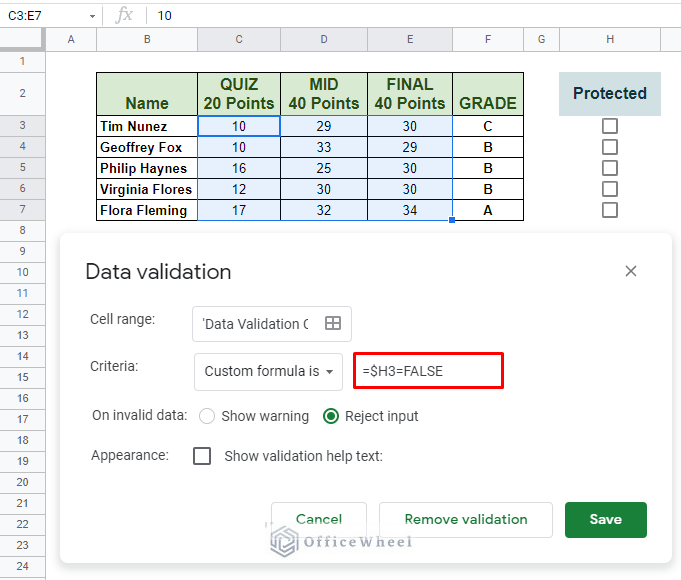Viewport: 681px width, 580px height.
Task: Select row 2 header
Action: [x=22, y=93]
